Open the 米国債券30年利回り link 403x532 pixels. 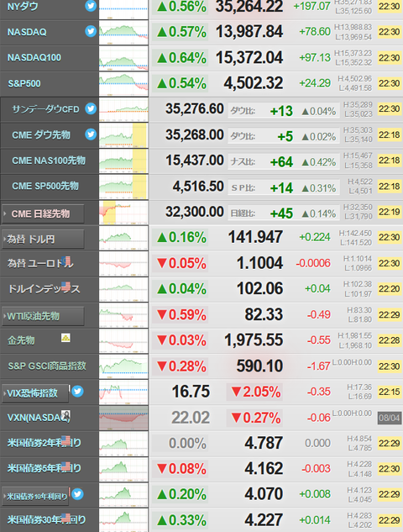coord(46,519)
